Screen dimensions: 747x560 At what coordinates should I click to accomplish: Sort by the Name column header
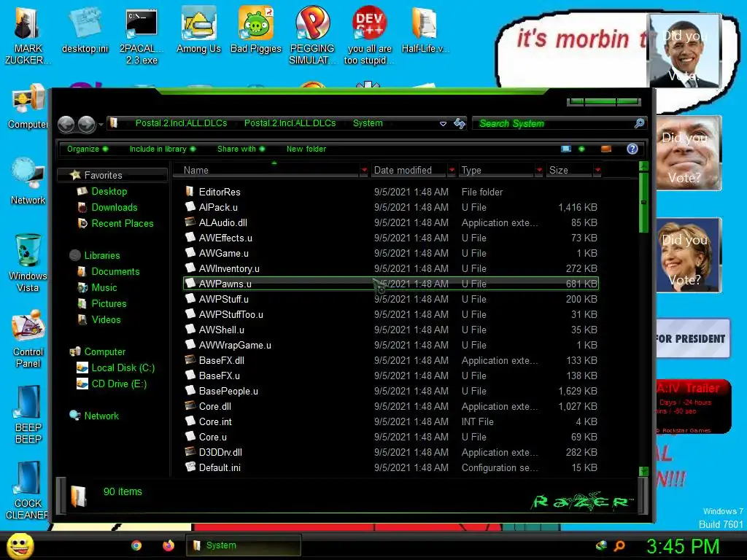pos(269,170)
